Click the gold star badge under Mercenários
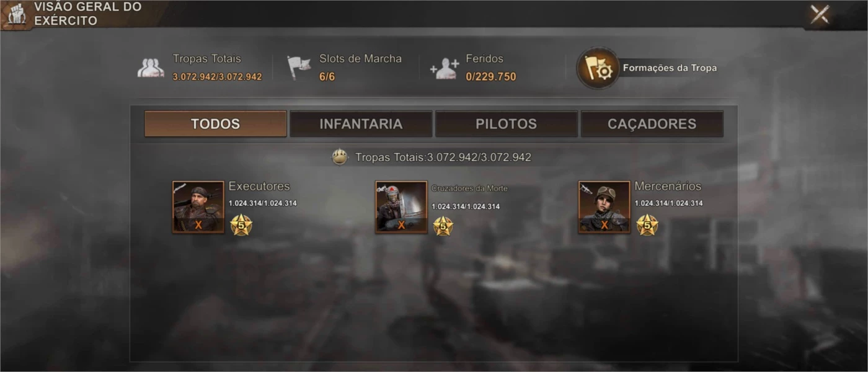The height and width of the screenshot is (372, 868). pos(647,225)
